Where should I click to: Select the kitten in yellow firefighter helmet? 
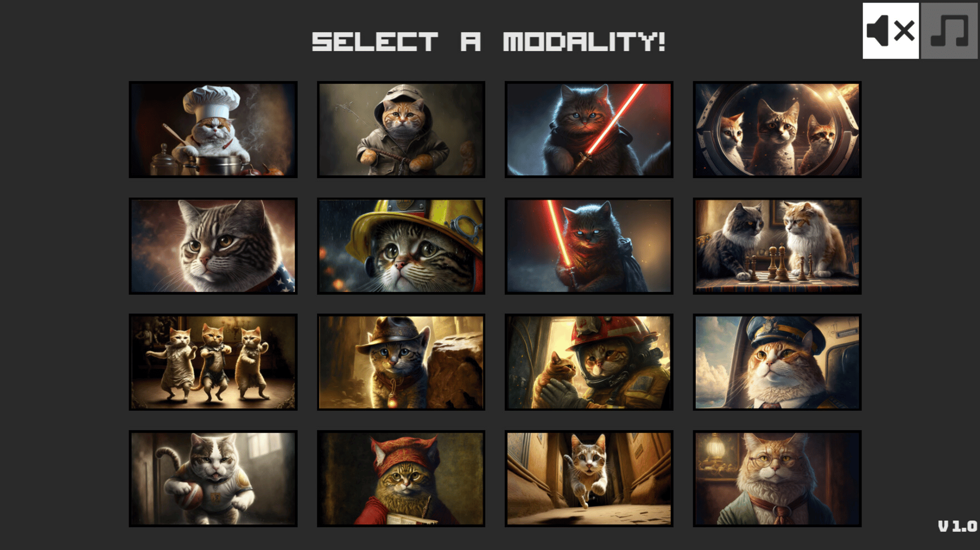tap(401, 246)
